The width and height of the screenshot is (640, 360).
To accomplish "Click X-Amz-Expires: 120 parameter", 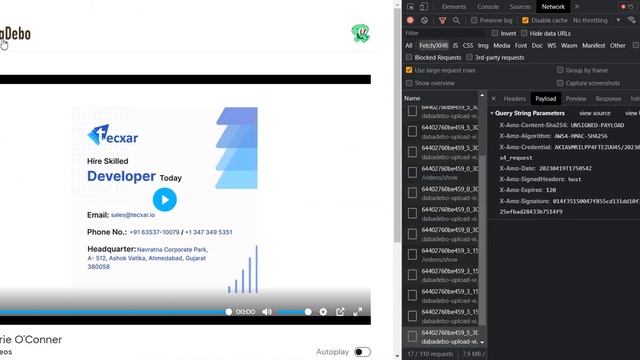I will click(528, 190).
